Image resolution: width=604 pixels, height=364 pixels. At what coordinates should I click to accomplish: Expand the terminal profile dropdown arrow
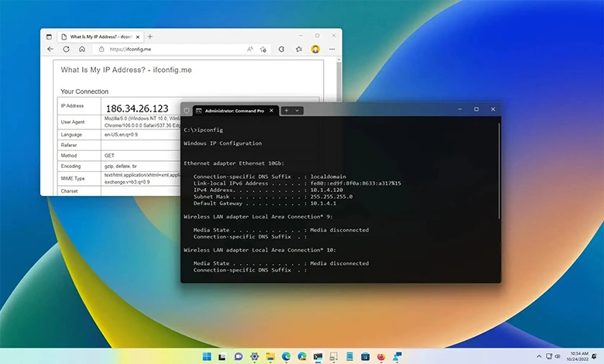point(297,110)
